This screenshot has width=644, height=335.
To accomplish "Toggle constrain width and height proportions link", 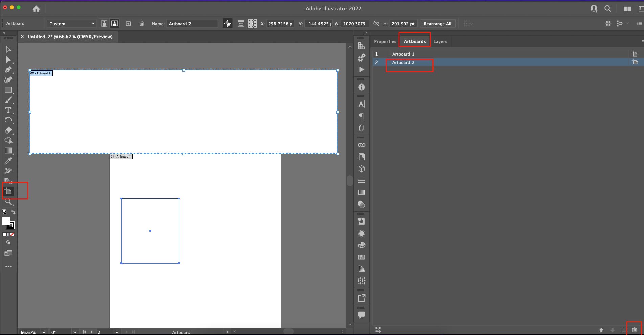I will click(x=376, y=23).
